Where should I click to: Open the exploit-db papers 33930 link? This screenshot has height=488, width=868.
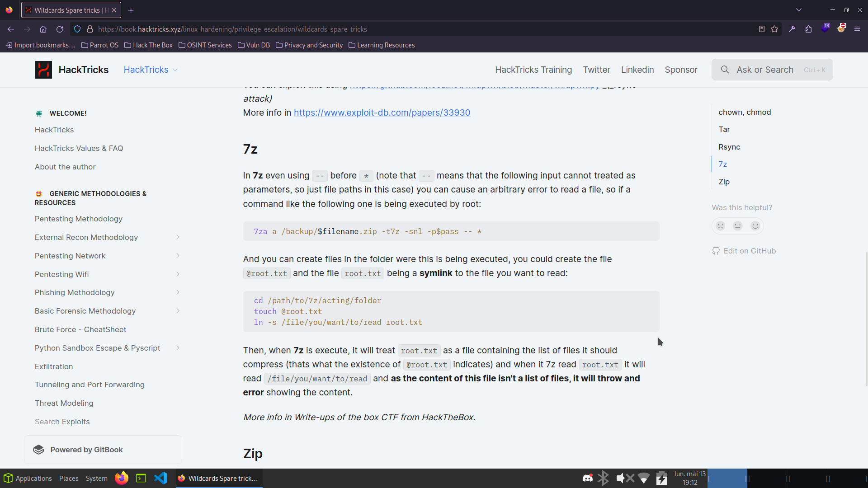[382, 113]
